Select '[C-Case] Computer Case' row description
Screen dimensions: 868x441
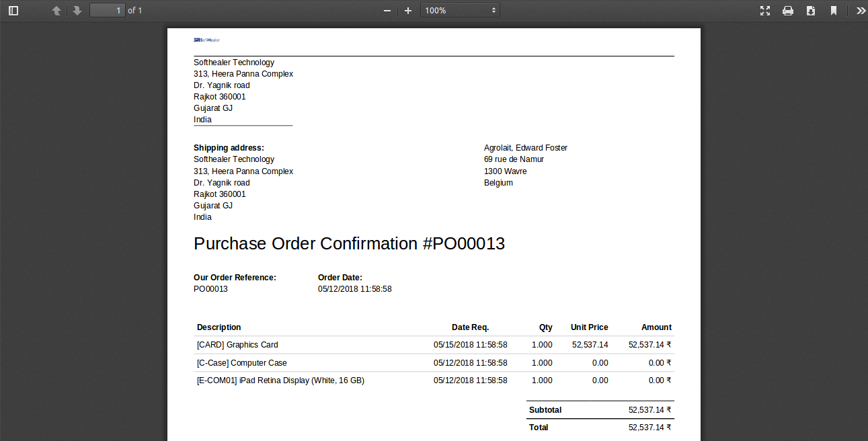(242, 363)
